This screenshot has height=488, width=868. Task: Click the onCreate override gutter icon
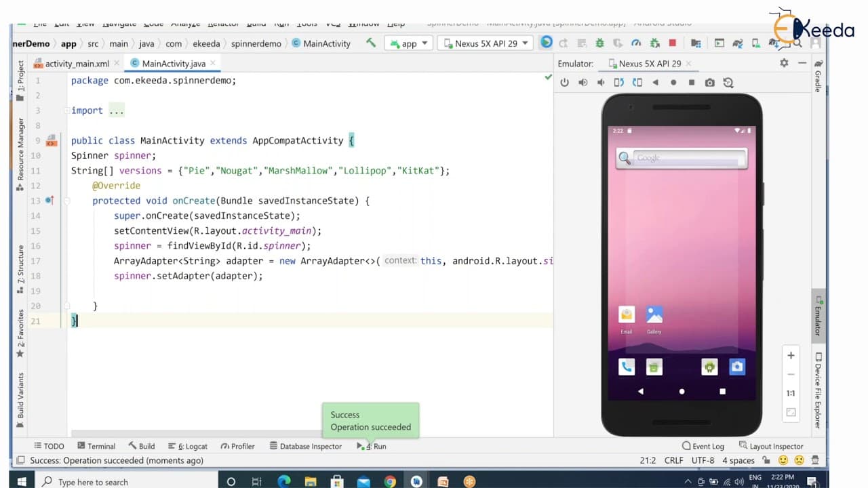(49, 201)
